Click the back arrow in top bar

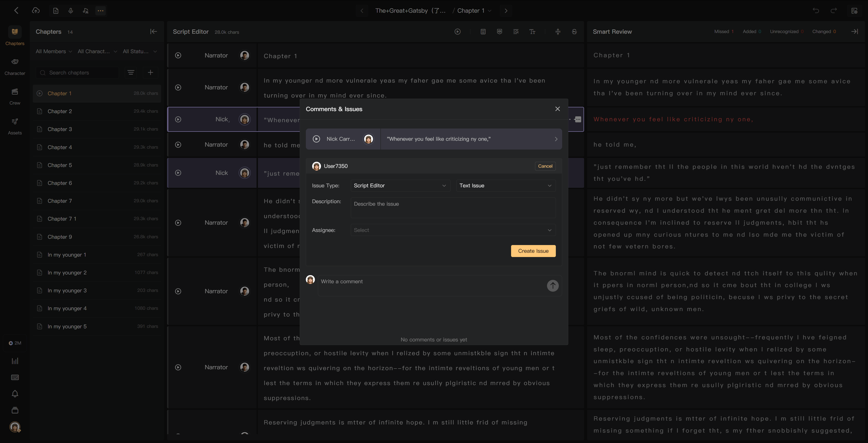(x=16, y=10)
